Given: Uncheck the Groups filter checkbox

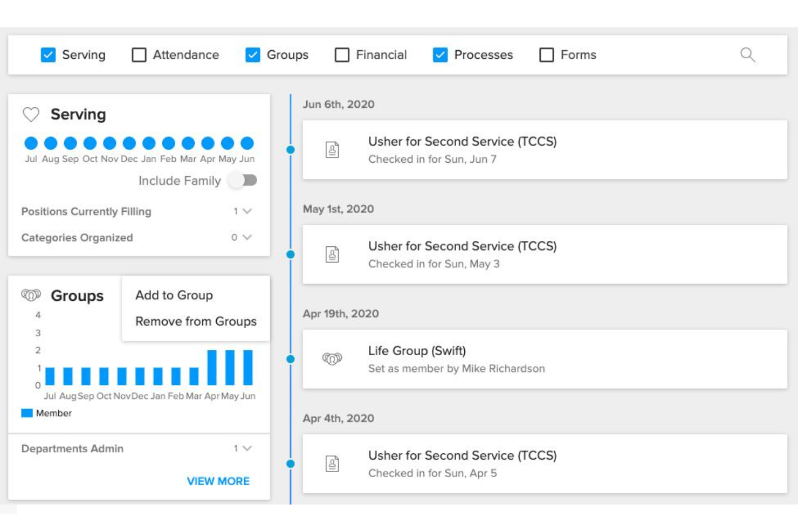Looking at the screenshot, I should point(253,55).
